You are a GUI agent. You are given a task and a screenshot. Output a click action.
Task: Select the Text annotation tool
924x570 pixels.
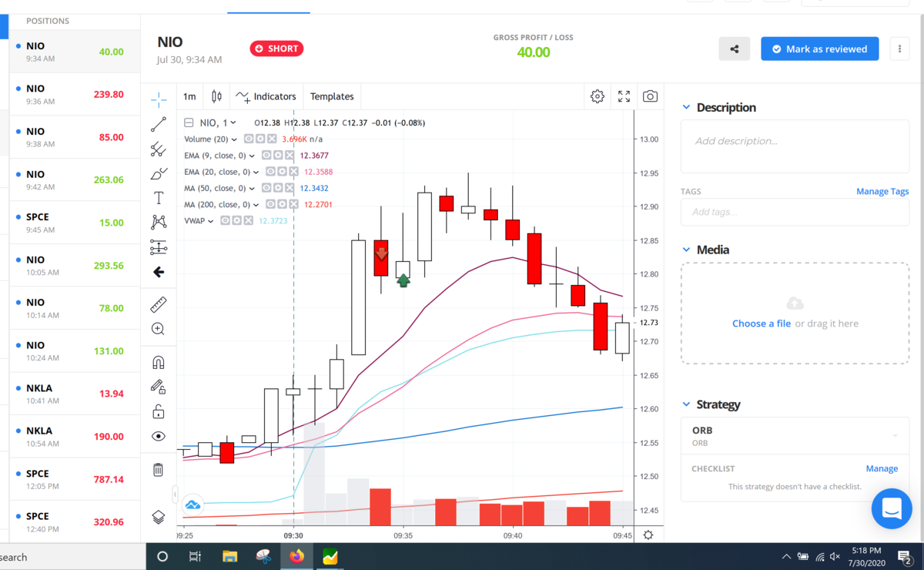coord(159,198)
